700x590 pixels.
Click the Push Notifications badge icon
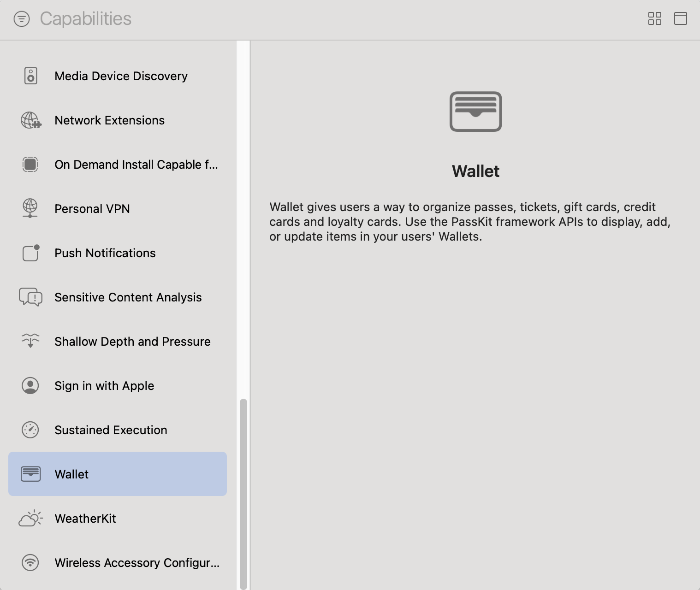[x=31, y=253]
